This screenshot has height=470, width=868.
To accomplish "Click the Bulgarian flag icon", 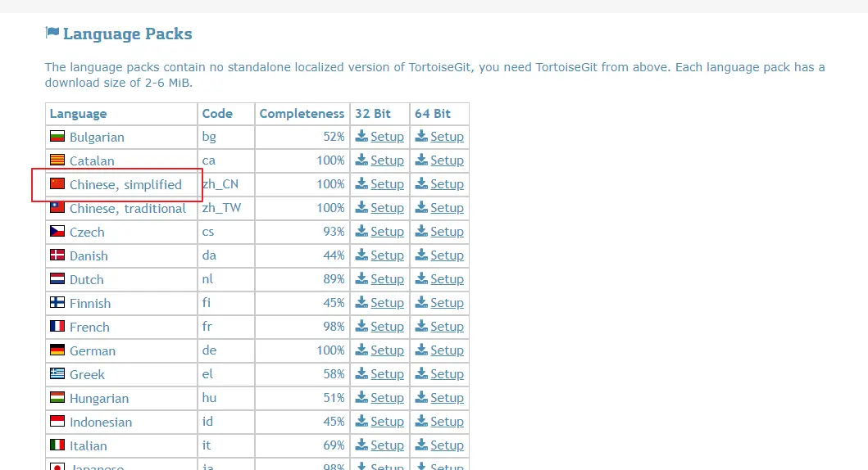I will pos(57,136).
